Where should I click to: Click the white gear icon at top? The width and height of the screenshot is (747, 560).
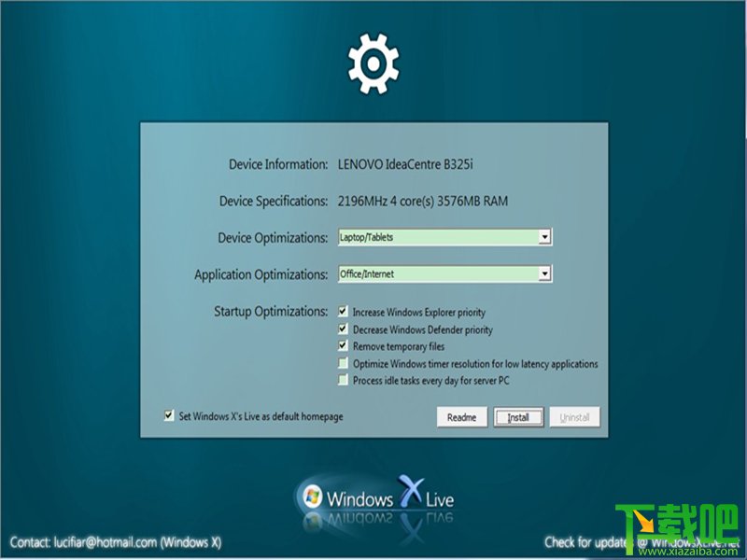(x=373, y=63)
